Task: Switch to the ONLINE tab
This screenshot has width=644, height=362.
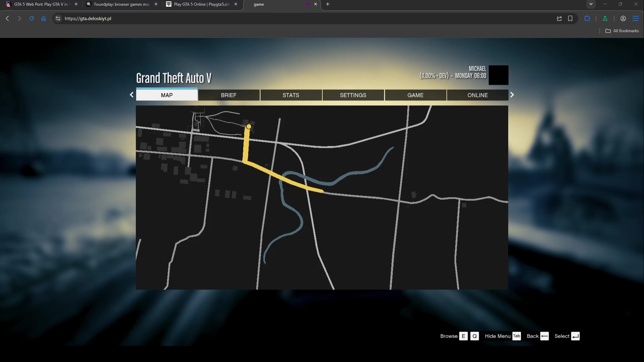Action: [x=478, y=95]
